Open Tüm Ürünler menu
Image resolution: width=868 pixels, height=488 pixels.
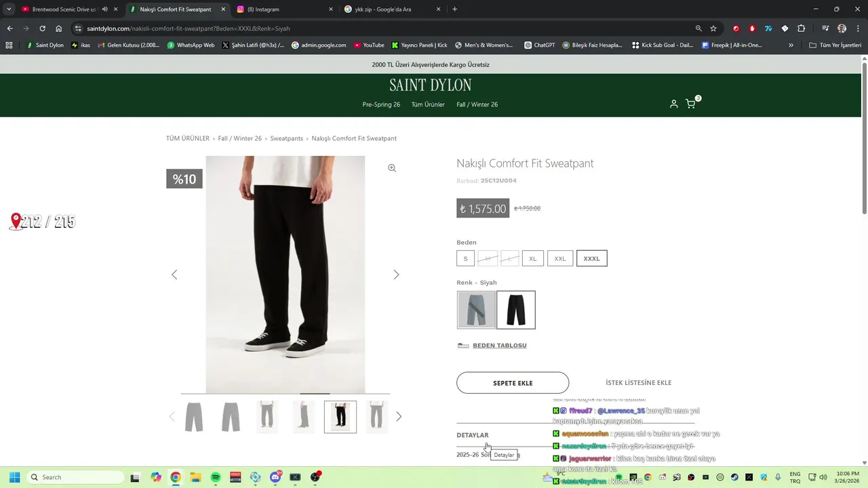(428, 104)
